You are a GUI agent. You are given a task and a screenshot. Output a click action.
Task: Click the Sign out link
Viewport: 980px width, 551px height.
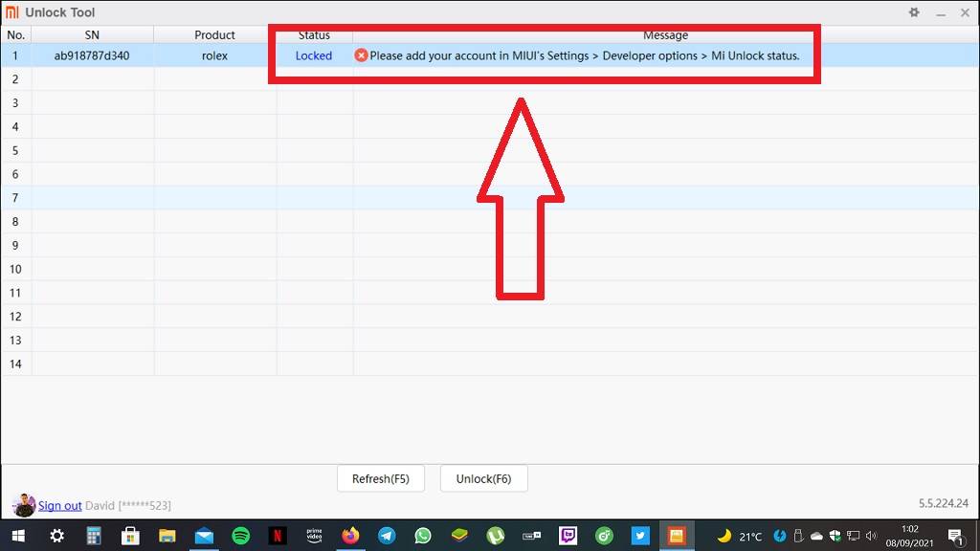(x=60, y=505)
